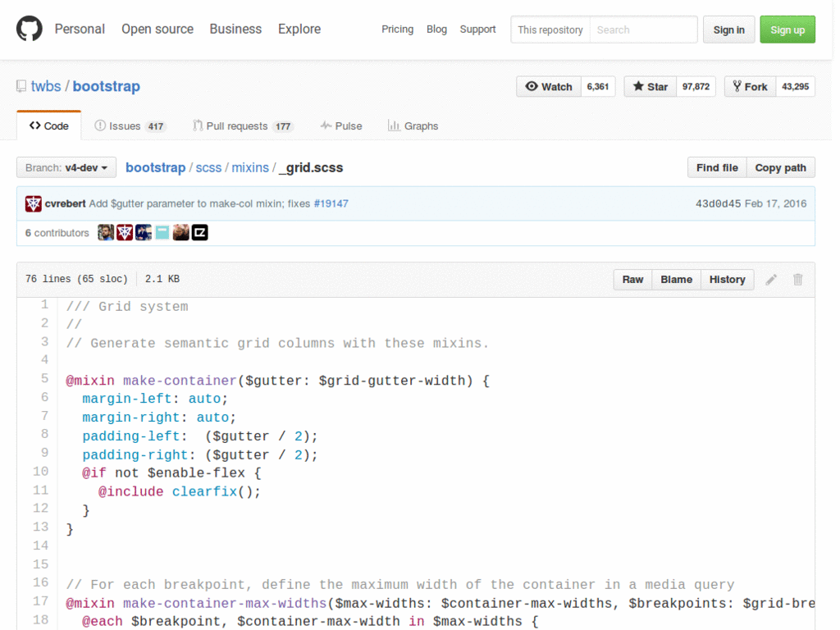Open the black-and-white sixth contributor avatar
The height and width of the screenshot is (630, 840).
click(199, 232)
